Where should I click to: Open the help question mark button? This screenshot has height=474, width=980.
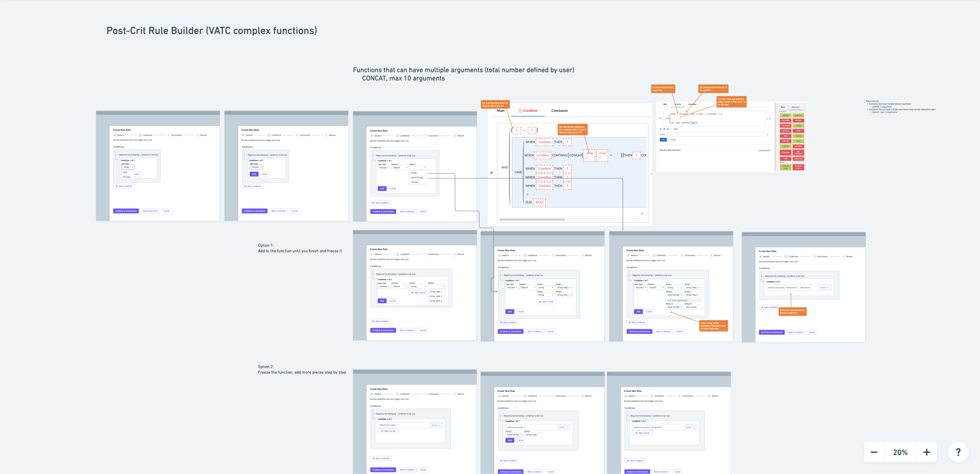[x=958, y=452]
